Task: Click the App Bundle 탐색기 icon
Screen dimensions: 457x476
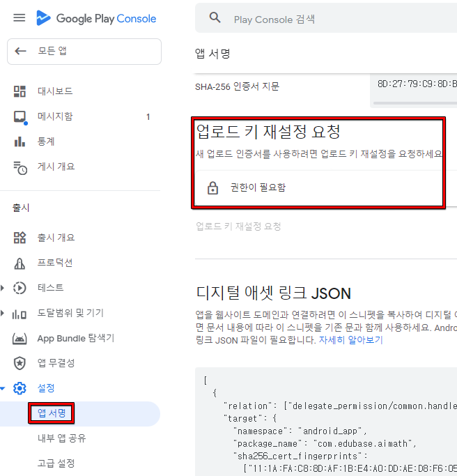Action: coord(20,339)
